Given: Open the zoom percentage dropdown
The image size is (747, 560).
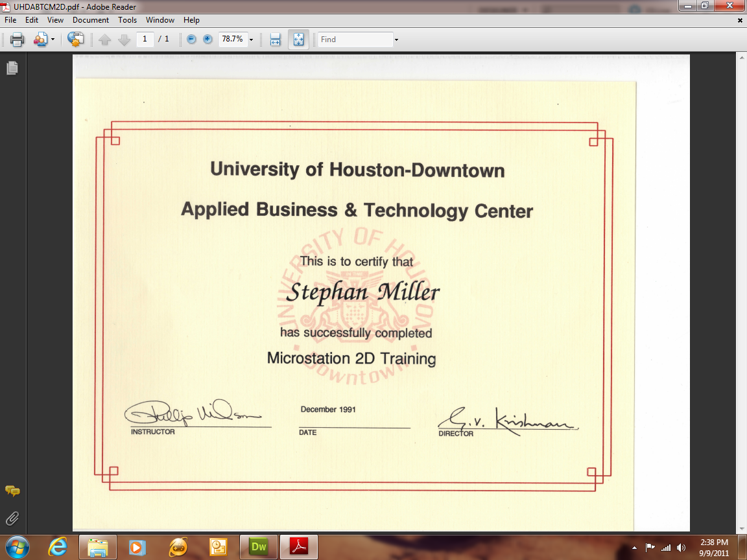Looking at the screenshot, I should [252, 40].
